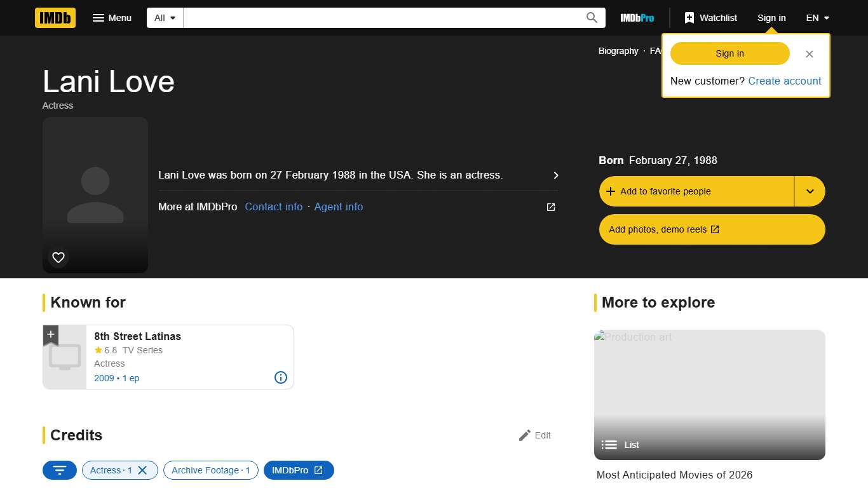
Task: Open the EN language dropdown
Action: click(x=817, y=18)
